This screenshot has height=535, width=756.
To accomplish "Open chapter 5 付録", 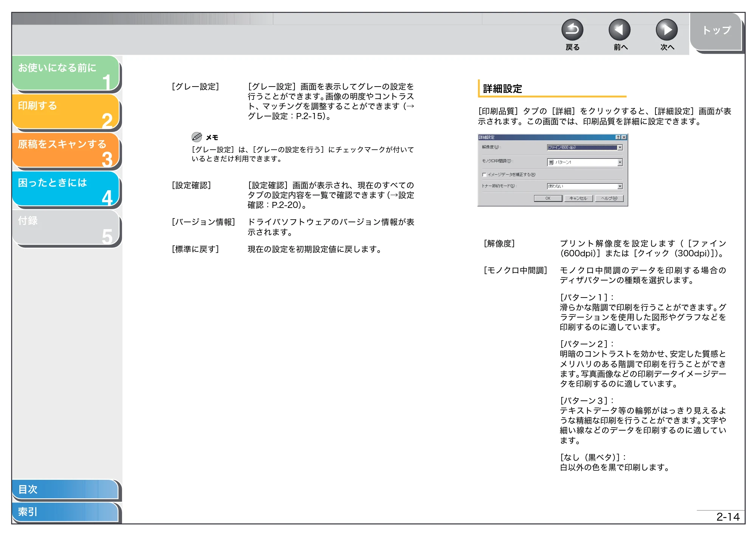I will click(66, 228).
